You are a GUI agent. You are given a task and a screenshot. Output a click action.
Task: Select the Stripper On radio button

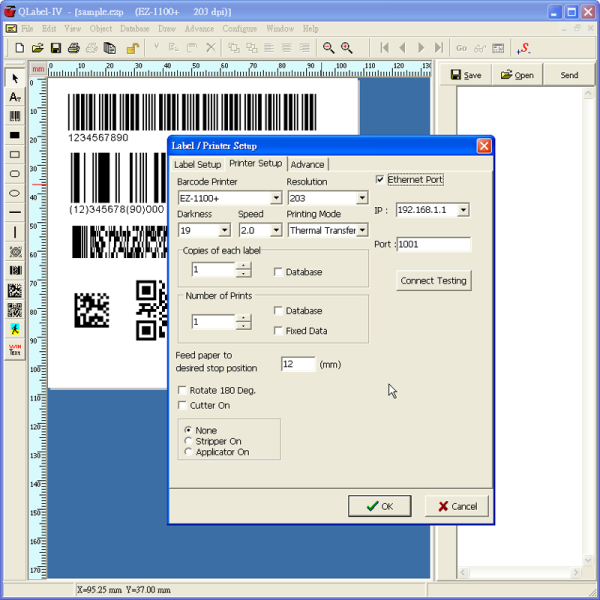[188, 441]
